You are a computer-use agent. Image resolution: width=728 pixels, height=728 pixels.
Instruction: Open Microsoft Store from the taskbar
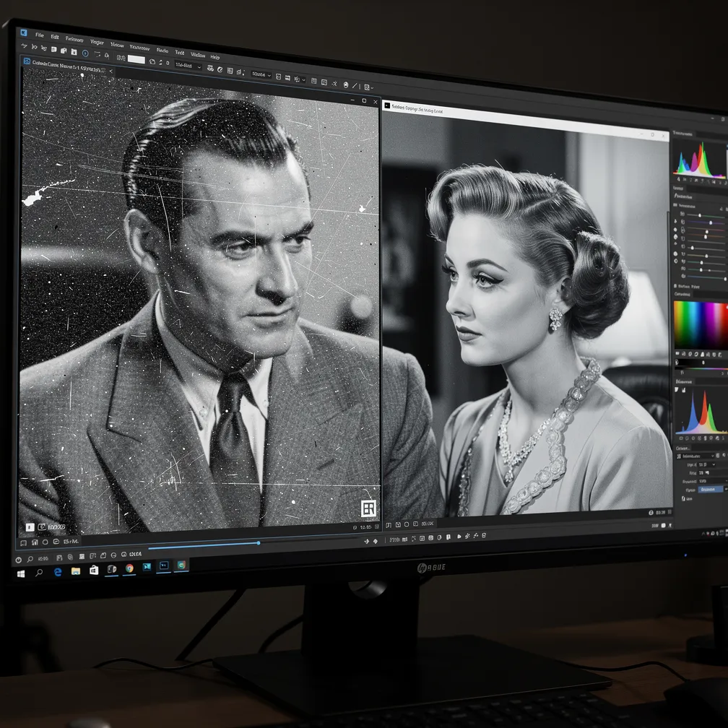[94, 570]
